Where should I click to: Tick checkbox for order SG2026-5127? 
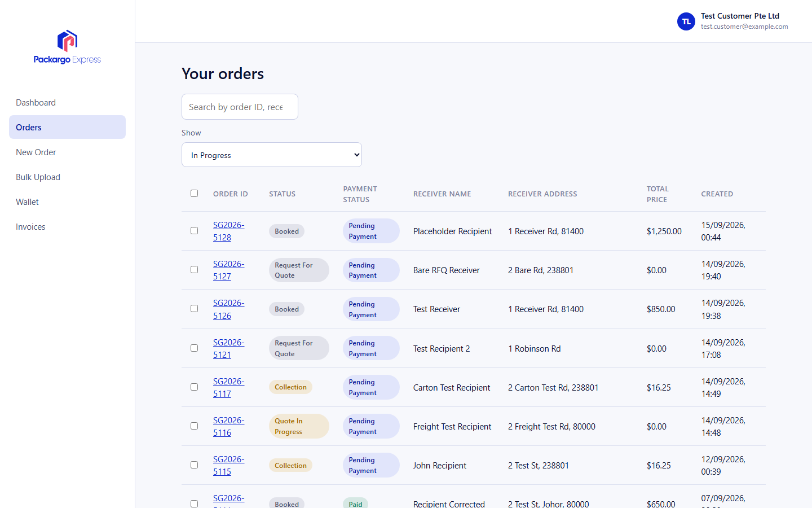point(194,270)
